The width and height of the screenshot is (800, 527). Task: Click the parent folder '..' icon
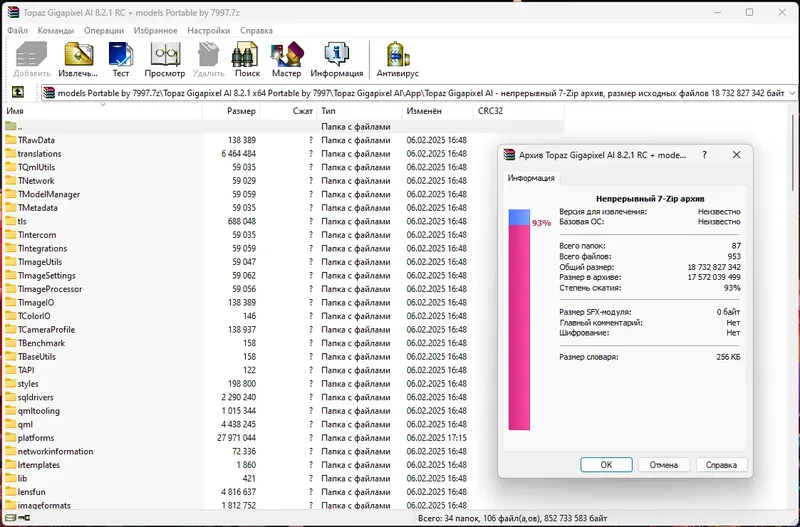coord(10,127)
